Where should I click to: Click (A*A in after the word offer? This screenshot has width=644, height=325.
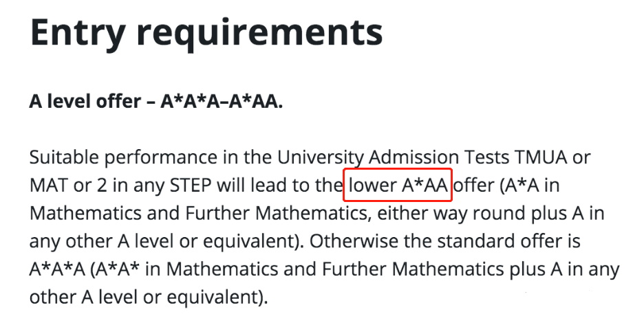tap(529, 186)
